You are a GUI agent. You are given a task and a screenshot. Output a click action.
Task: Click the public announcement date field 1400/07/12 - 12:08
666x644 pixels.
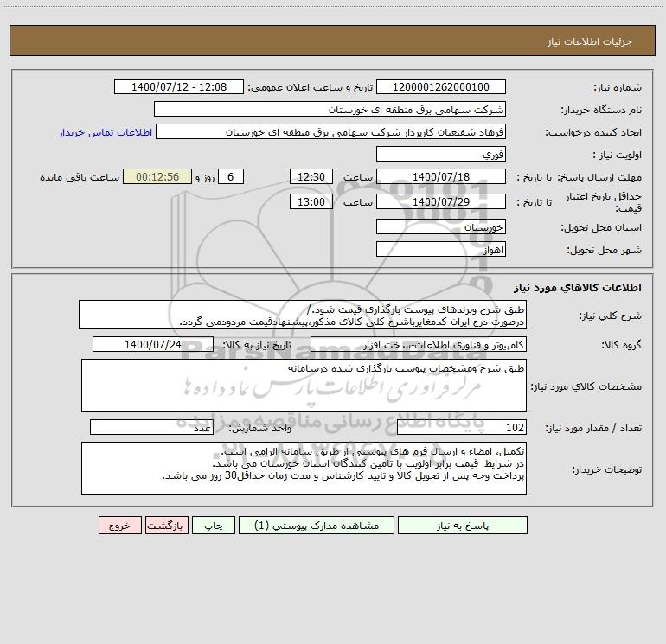point(179,86)
